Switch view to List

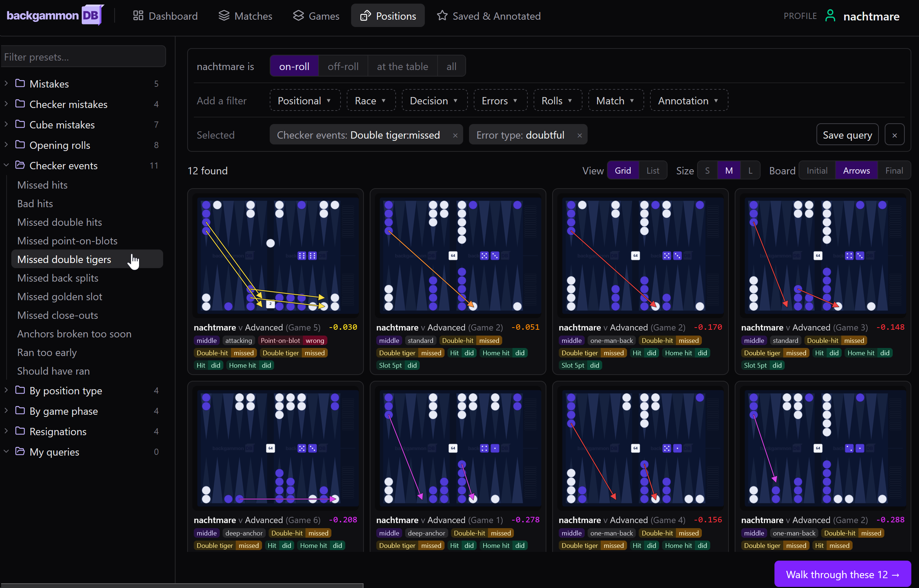pyautogui.click(x=653, y=170)
